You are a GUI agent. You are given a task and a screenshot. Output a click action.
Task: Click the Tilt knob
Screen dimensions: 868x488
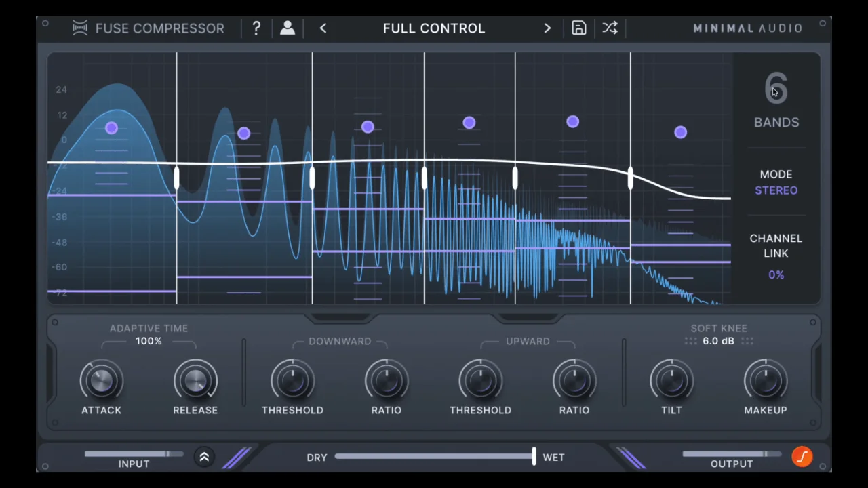671,380
